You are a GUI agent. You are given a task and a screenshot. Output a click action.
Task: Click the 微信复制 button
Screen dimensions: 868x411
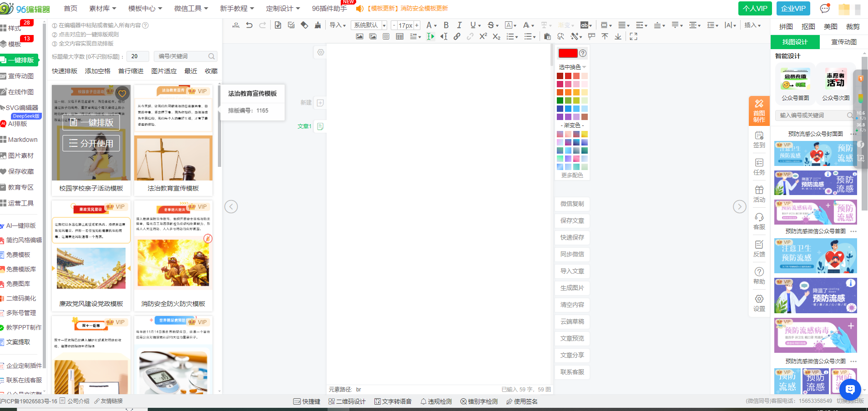[572, 204]
